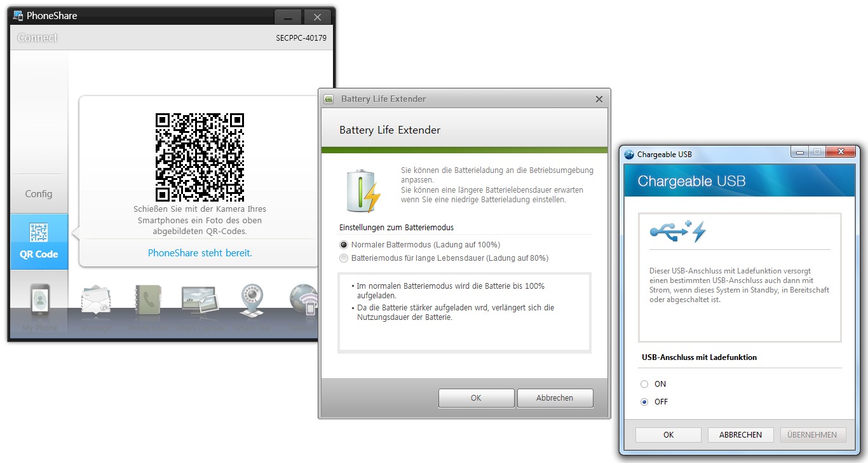Click the battery with lightning bolt icon
Screen dimensions: 868x463
363,190
